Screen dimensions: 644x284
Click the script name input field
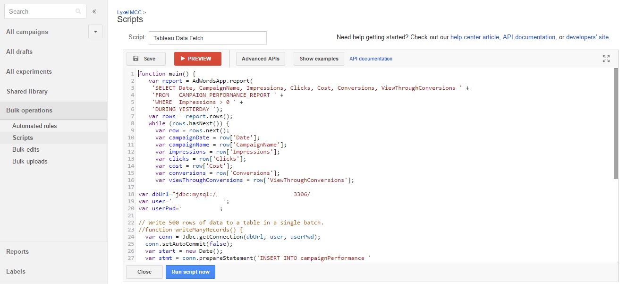coord(207,38)
